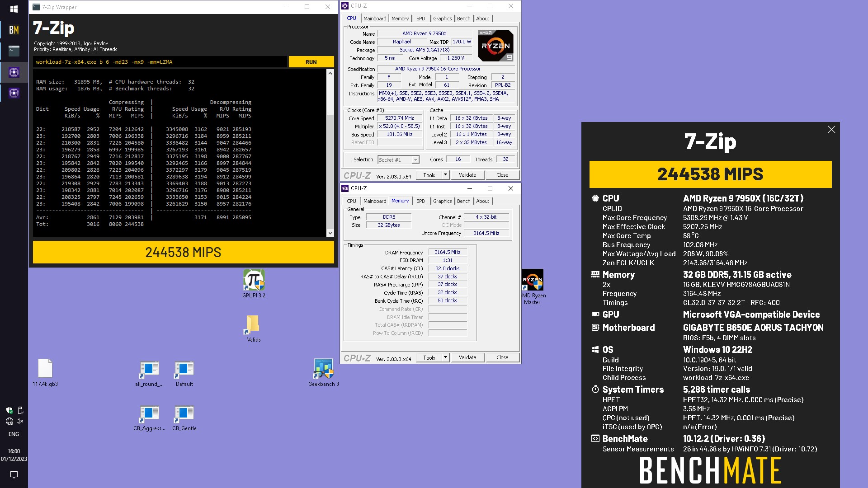Viewport: 868px width, 488px height.
Task: Open the 7-Zip Wrapper console taskbar icon
Action: click(14, 51)
